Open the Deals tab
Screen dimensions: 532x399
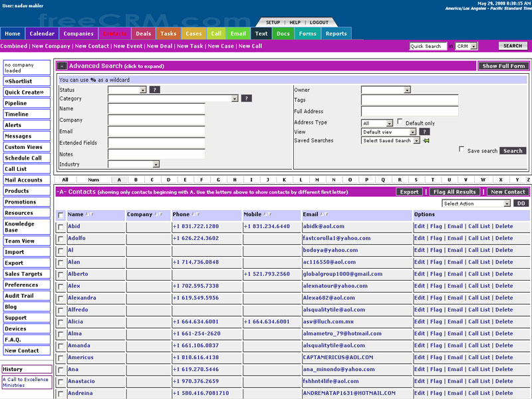tap(143, 34)
